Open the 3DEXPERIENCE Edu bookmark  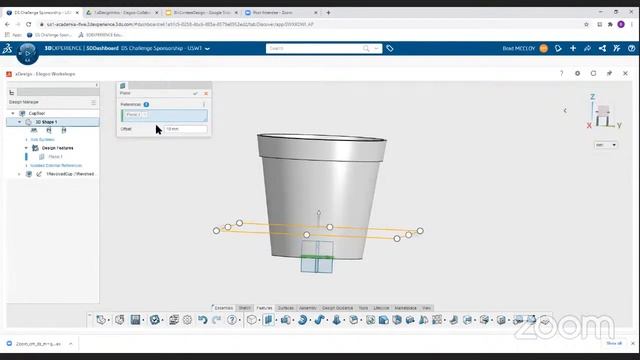click(x=100, y=35)
